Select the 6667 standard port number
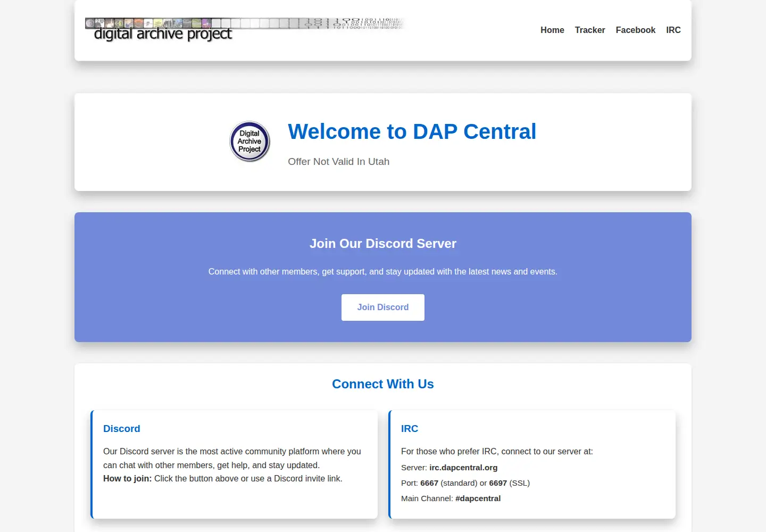The height and width of the screenshot is (532, 766). click(429, 483)
